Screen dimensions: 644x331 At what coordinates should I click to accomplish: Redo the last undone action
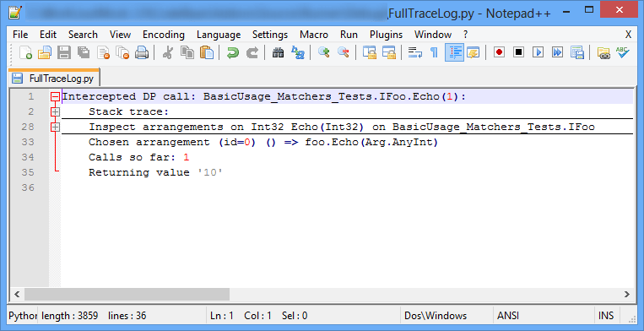(252, 52)
